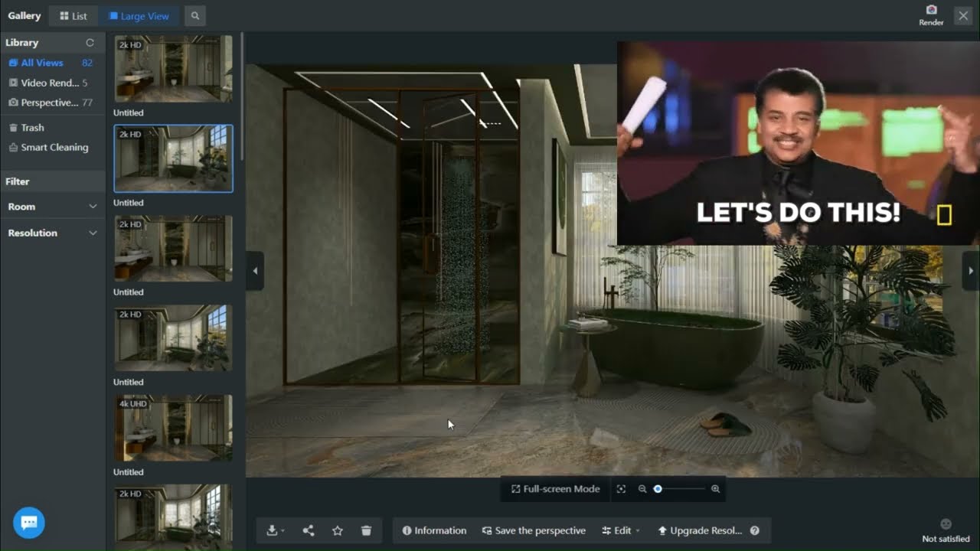Expand the Room filter
Viewport: 980px width, 551px height.
click(x=52, y=207)
